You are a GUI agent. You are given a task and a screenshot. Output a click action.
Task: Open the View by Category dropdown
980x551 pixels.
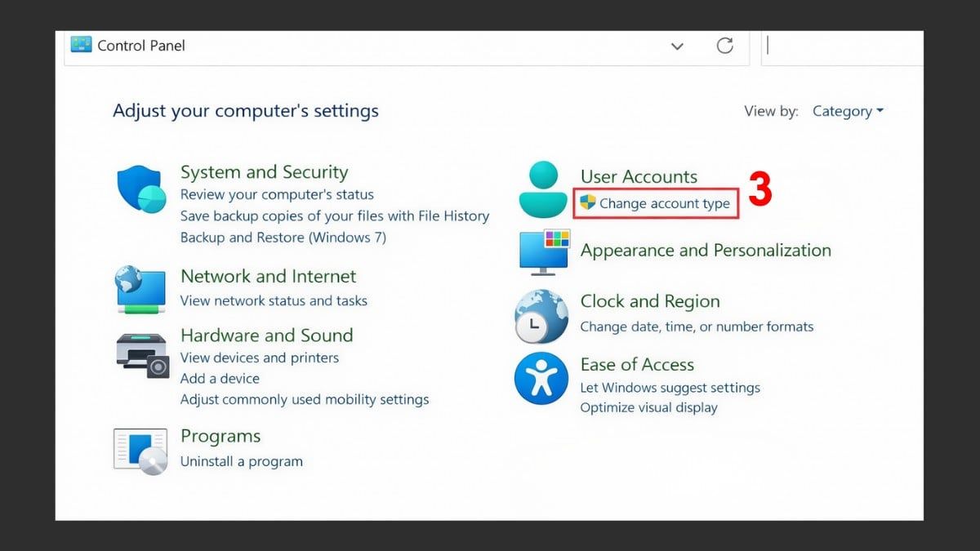(848, 111)
